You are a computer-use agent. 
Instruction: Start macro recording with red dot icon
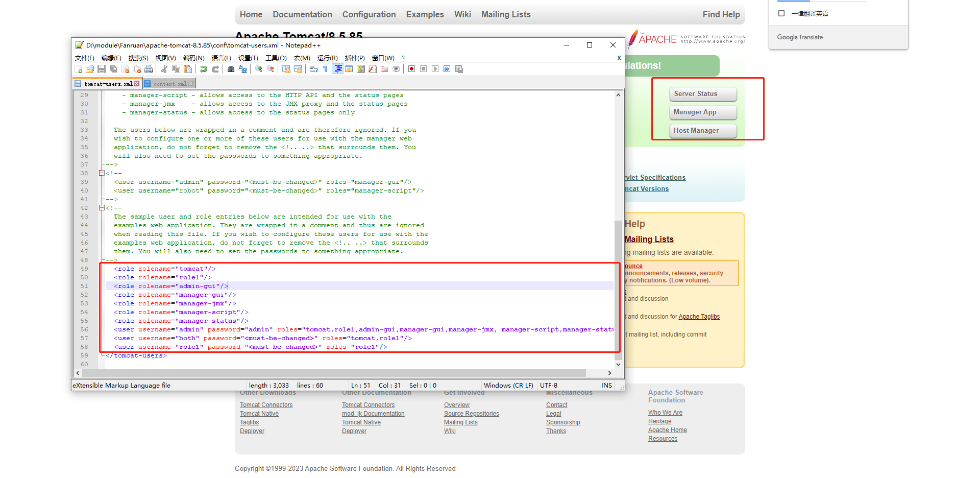(411, 69)
